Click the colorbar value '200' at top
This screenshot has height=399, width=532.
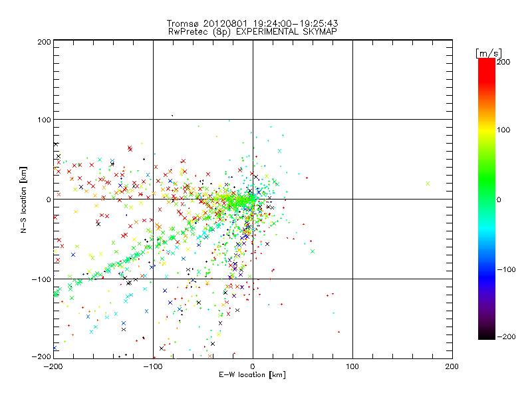coord(503,62)
